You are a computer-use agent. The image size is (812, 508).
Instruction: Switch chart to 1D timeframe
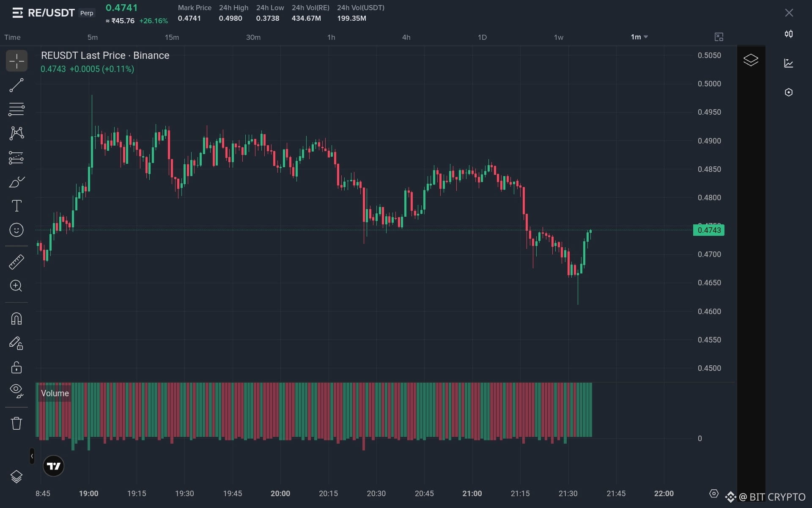click(482, 37)
